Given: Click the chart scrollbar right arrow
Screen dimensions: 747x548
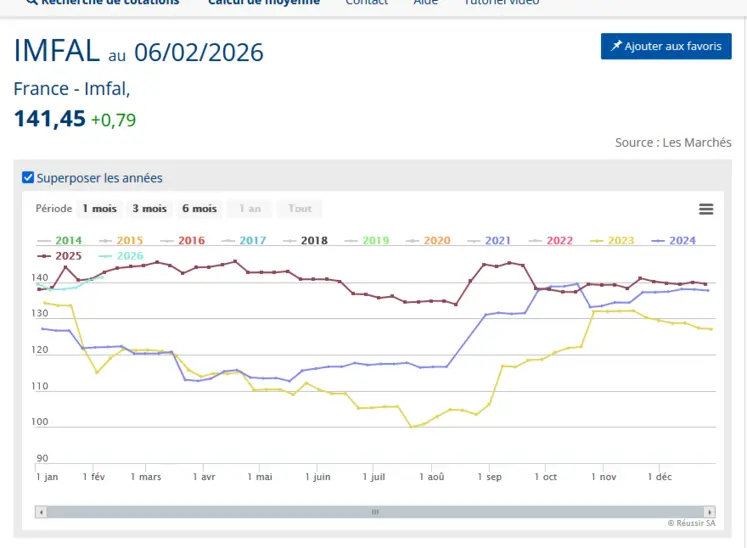Looking at the screenshot, I should (710, 512).
